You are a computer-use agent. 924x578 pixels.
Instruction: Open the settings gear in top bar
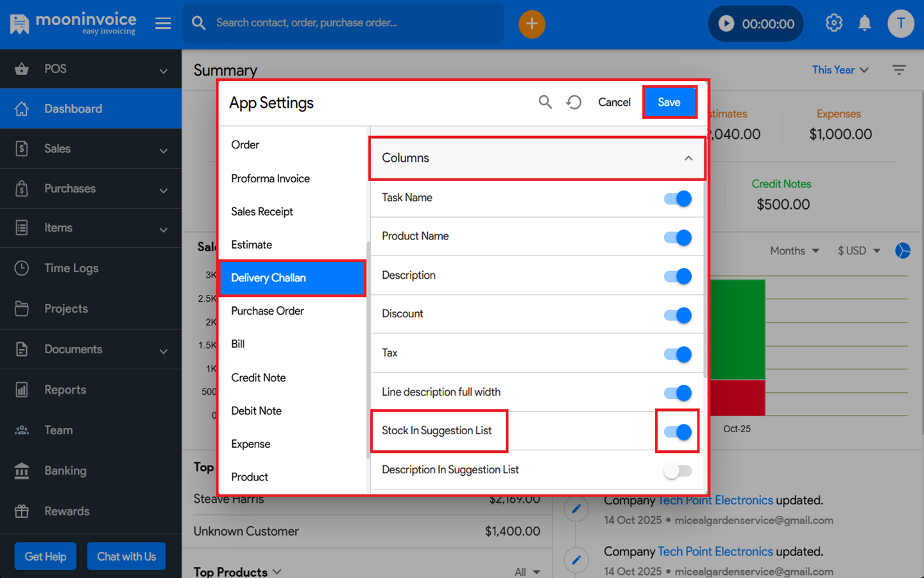[x=834, y=24]
